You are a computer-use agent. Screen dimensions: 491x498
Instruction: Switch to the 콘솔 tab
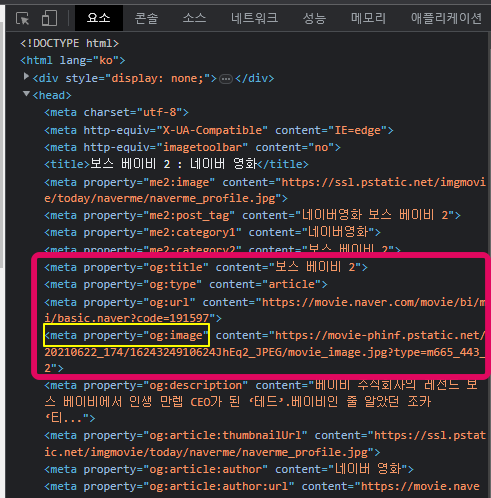[146, 18]
